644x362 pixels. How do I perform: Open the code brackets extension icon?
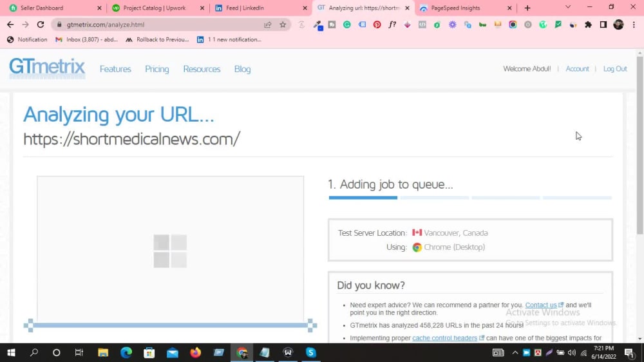[x=422, y=24]
